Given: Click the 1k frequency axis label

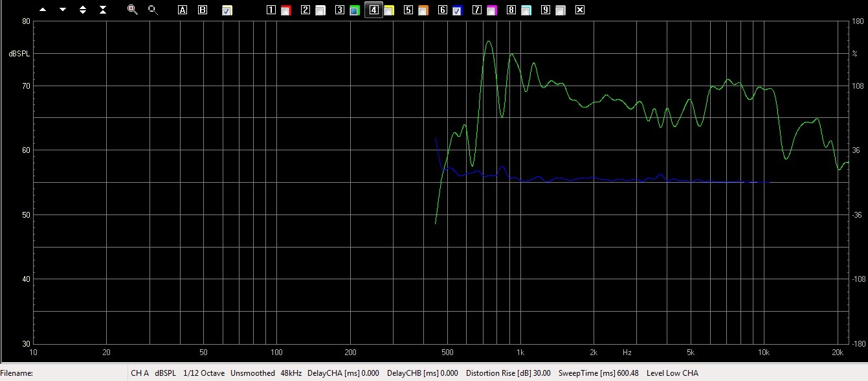Looking at the screenshot, I should click(x=520, y=352).
